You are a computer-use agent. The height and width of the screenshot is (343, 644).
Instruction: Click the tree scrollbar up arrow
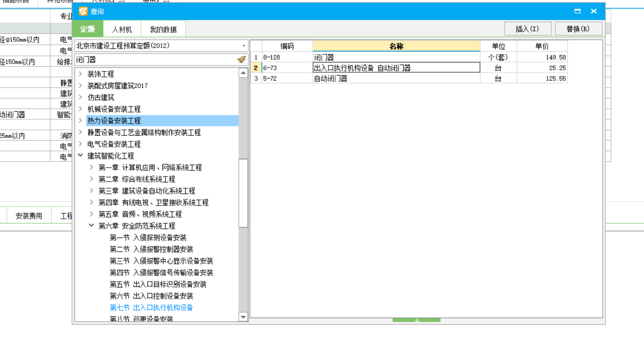click(x=243, y=73)
